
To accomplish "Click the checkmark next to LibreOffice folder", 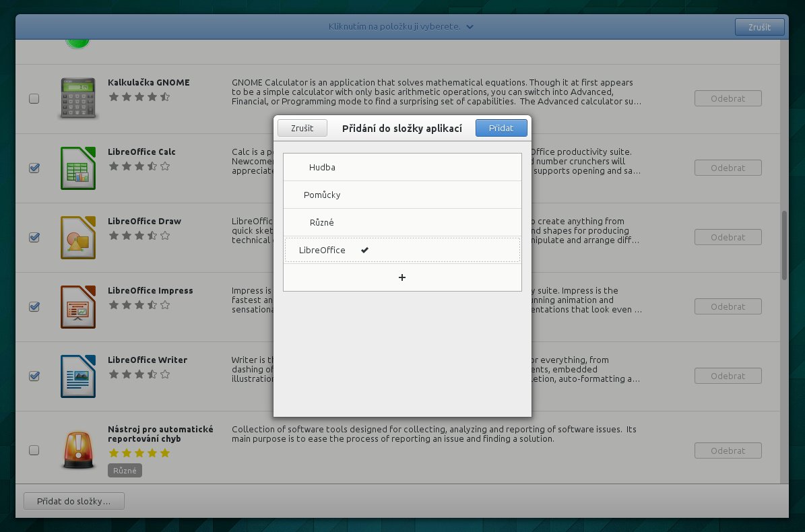I will (x=364, y=250).
